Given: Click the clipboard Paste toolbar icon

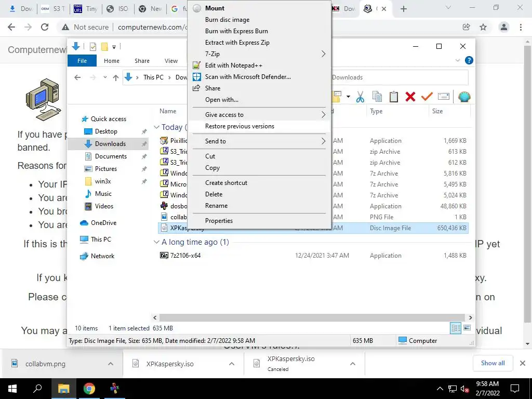Looking at the screenshot, I should click(394, 97).
